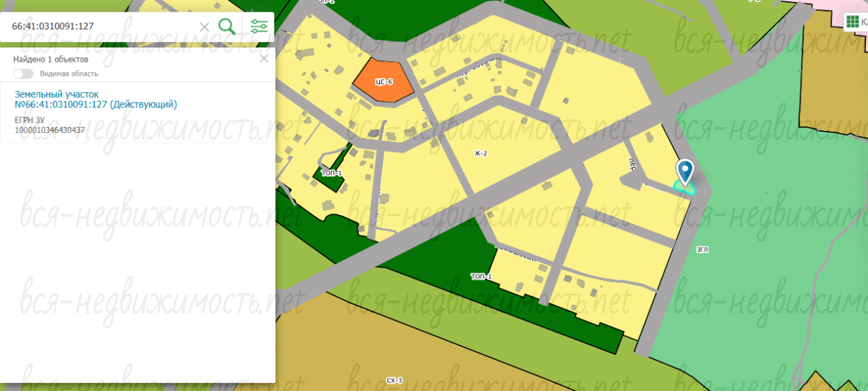
Task: Click the Видимая область label text
Action: coord(68,73)
